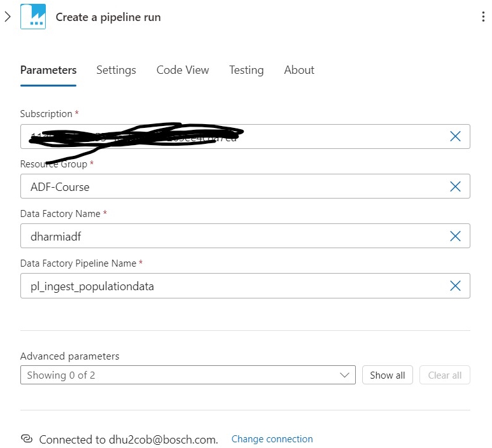The height and width of the screenshot is (448, 492).
Task: Go to the Testing tab
Action: (246, 70)
